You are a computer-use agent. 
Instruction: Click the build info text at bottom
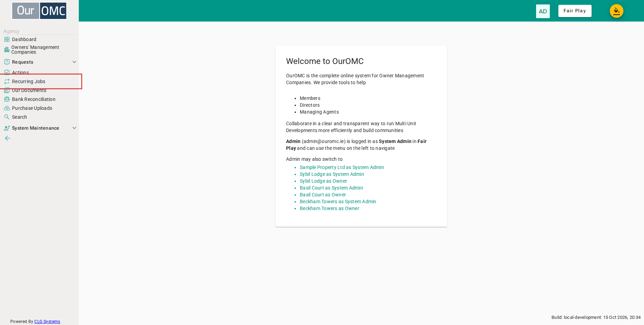[x=596, y=317]
